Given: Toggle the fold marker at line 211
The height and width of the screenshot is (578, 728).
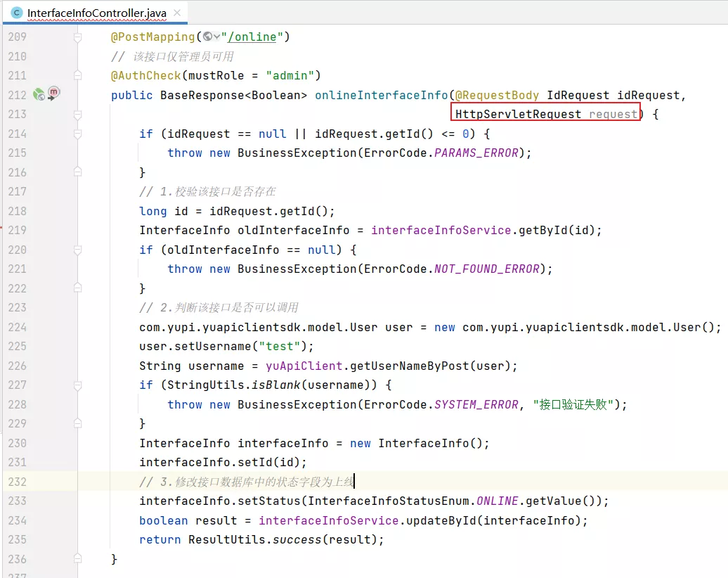Looking at the screenshot, I should [78, 75].
